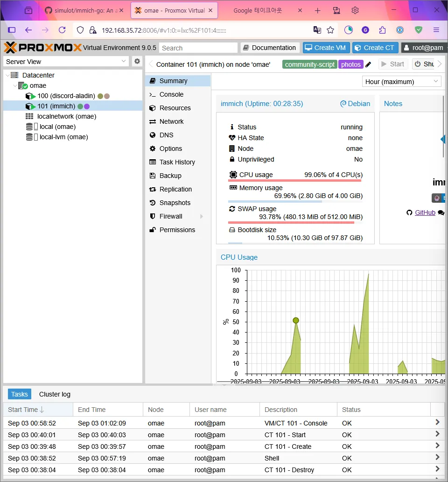The height and width of the screenshot is (482, 448).
Task: Click the Create VM button
Action: (x=326, y=48)
